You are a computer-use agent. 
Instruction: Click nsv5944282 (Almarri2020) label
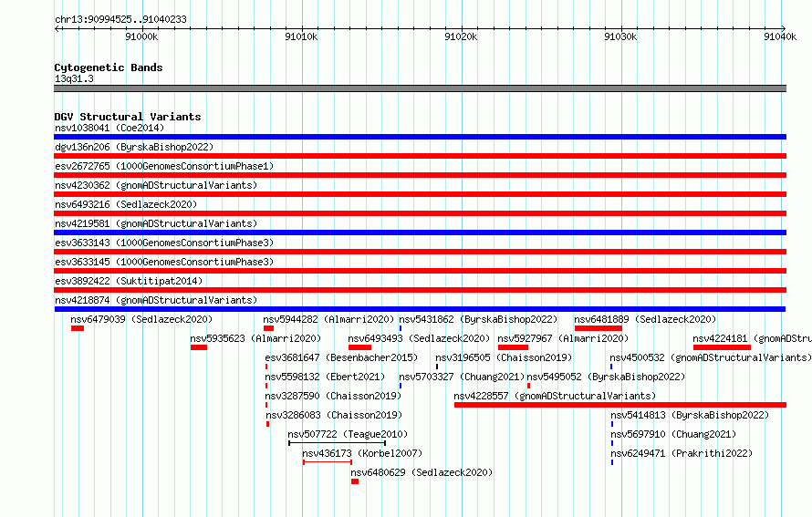tap(328, 319)
